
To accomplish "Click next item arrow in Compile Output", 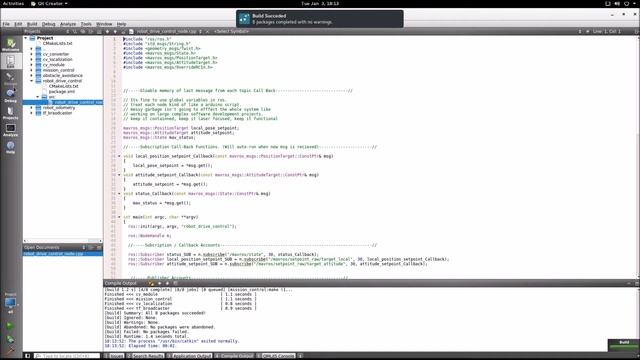I will point(167,283).
